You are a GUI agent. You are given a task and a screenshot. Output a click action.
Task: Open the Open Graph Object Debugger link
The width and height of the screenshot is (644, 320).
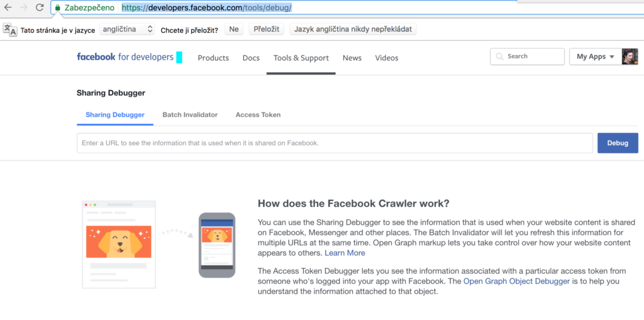516,281
